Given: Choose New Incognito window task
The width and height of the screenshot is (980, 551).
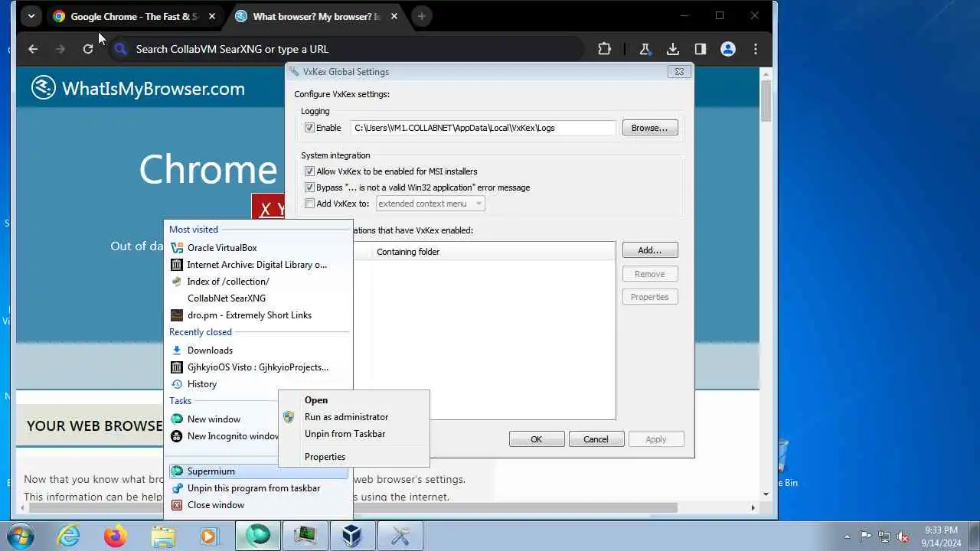Looking at the screenshot, I should click(224, 436).
